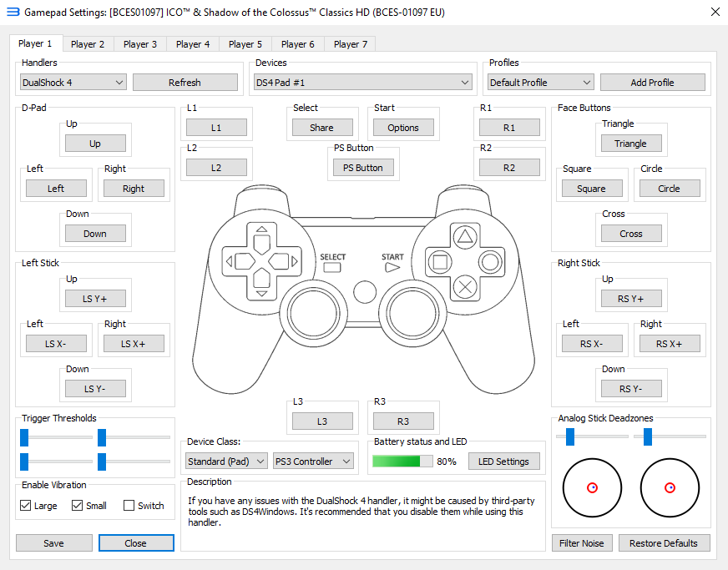
Task: Expand the PS3 Controller dropdown
Action: [313, 462]
